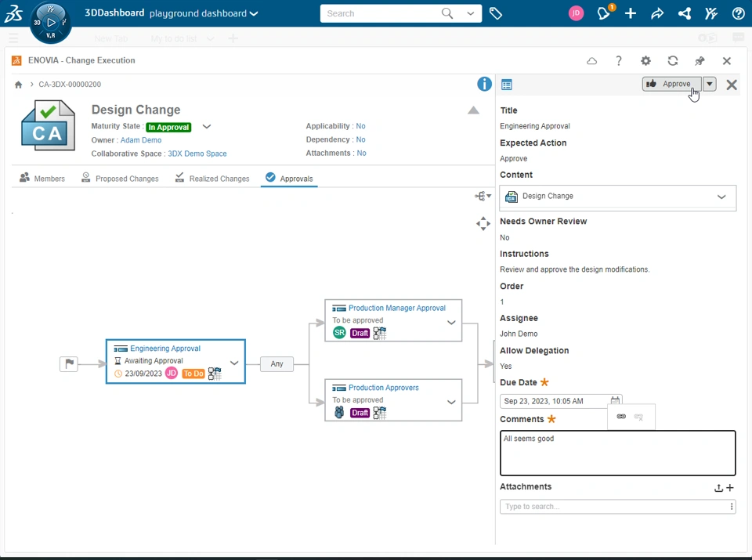Open the Adam Demo owner link

click(141, 140)
